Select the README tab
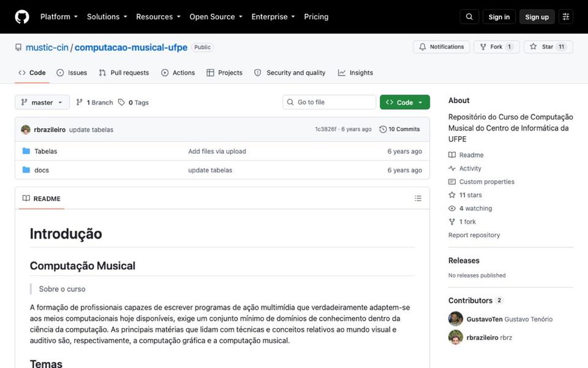 click(42, 198)
